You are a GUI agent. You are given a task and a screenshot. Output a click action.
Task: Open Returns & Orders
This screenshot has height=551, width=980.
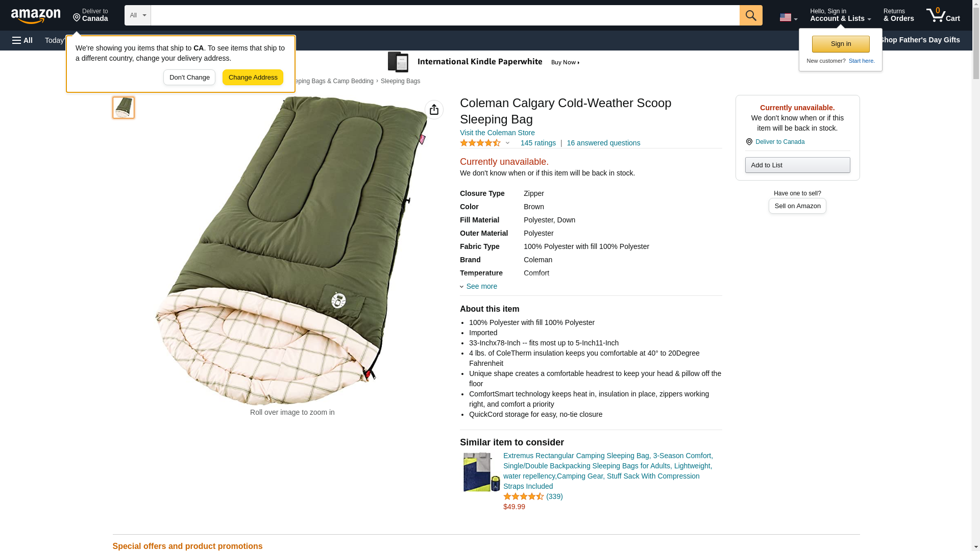pos(898,15)
